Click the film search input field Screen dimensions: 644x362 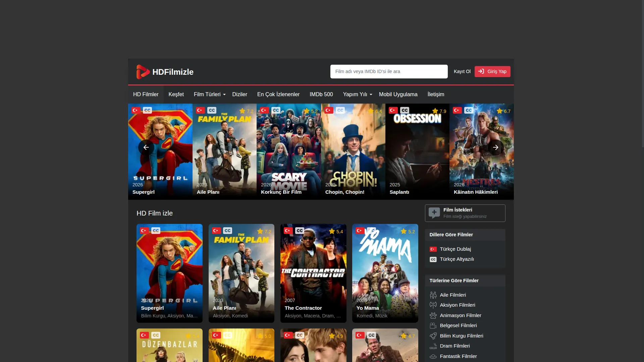[x=389, y=71]
